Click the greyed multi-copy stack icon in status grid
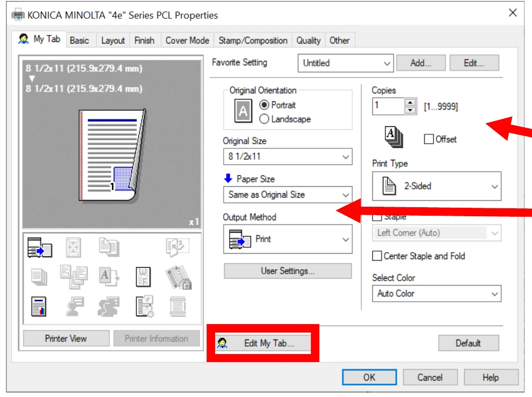The width and height of the screenshot is (532, 397). pos(39,277)
